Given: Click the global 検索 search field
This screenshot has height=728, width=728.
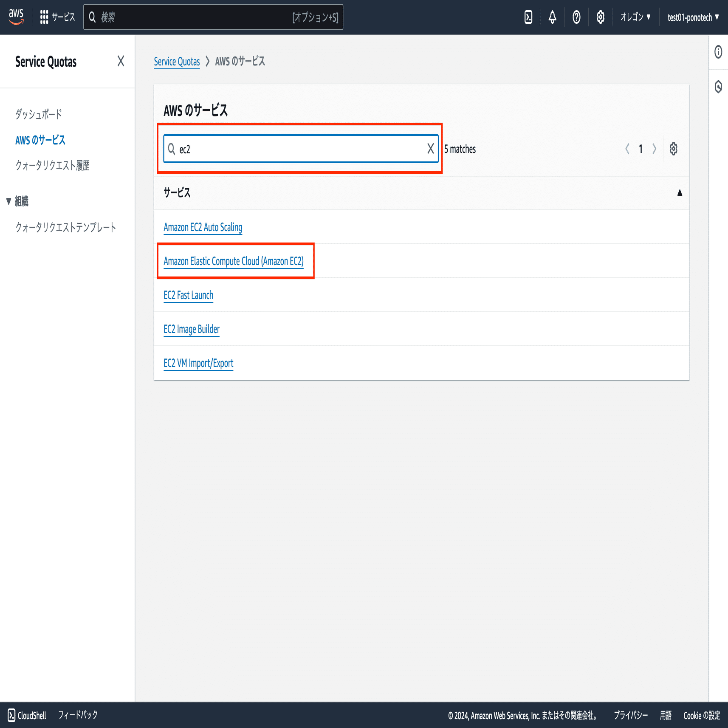Looking at the screenshot, I should point(213,17).
